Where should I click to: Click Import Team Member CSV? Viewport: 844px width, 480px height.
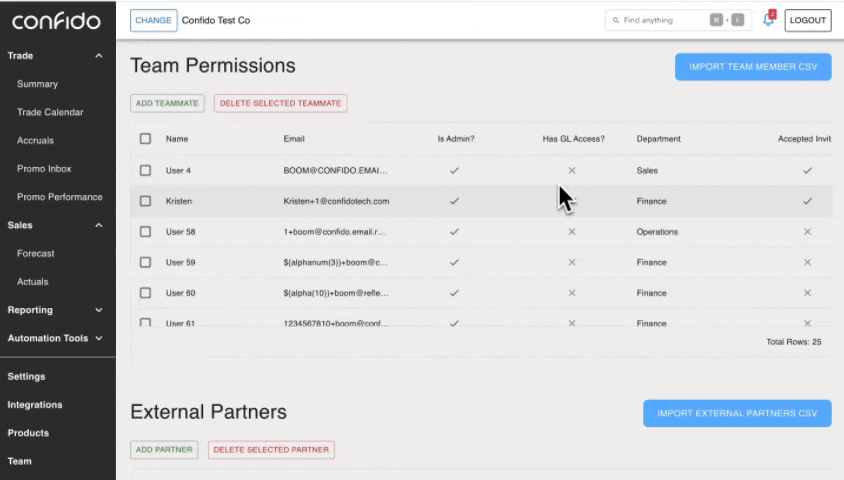(753, 67)
